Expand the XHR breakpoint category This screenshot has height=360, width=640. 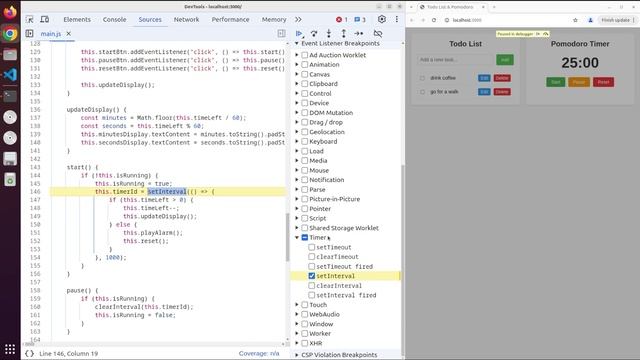click(297, 343)
